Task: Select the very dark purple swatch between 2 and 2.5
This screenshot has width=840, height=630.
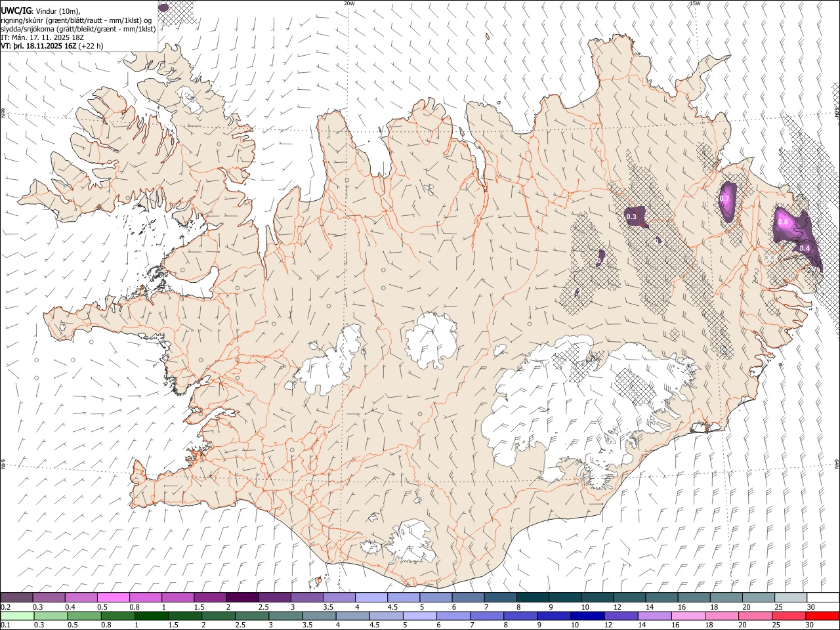Action: (242, 597)
